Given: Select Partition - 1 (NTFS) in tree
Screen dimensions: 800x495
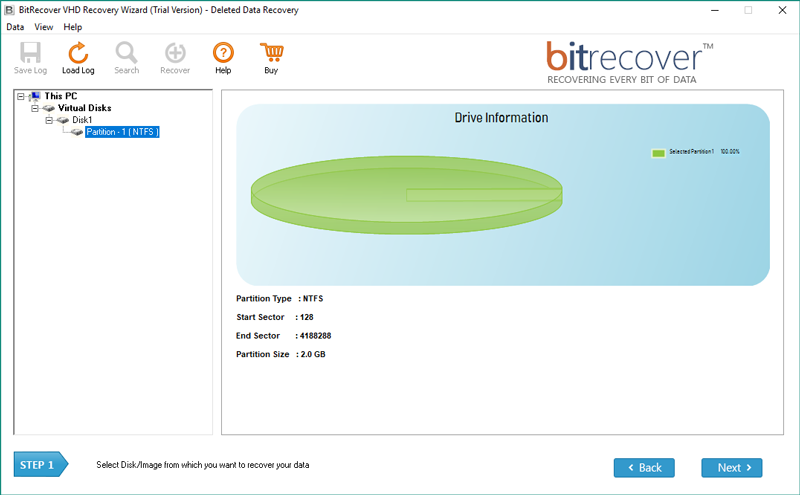Looking at the screenshot, I should pyautogui.click(x=122, y=132).
